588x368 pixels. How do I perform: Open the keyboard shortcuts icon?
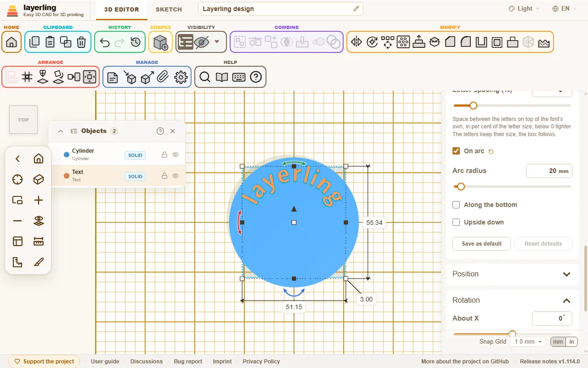click(239, 77)
